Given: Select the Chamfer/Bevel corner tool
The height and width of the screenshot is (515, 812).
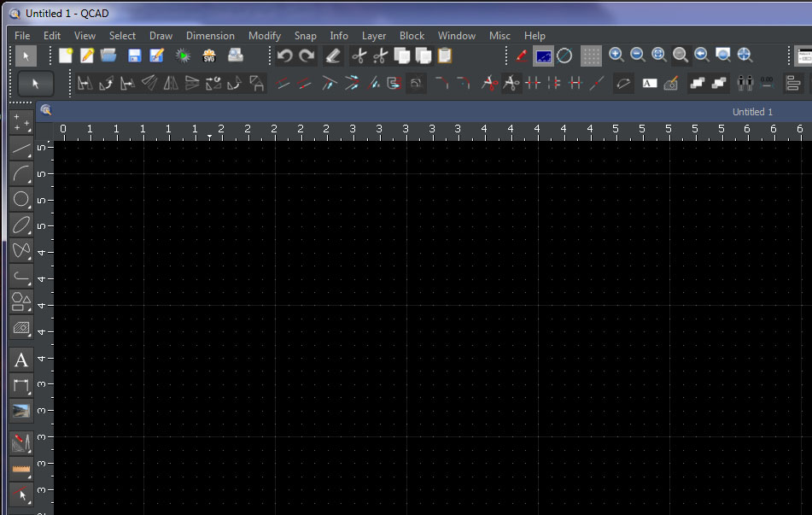Looking at the screenshot, I should pyautogui.click(x=441, y=83).
